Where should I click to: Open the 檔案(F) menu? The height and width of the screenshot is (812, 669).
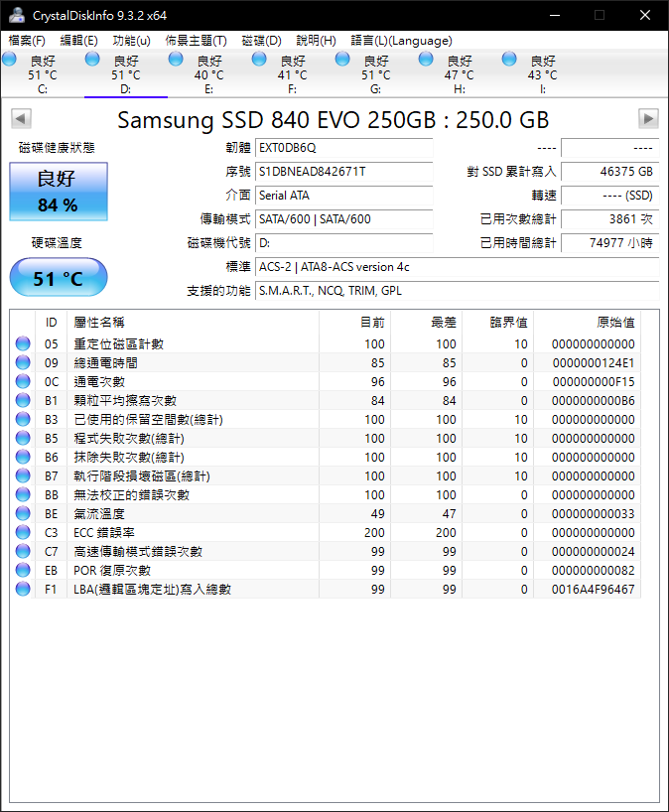coord(27,41)
